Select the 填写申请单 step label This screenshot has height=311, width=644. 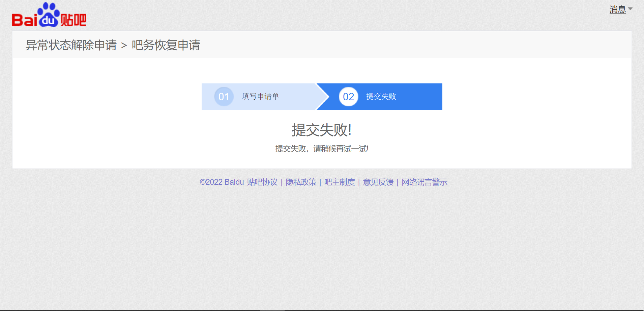coord(260,97)
